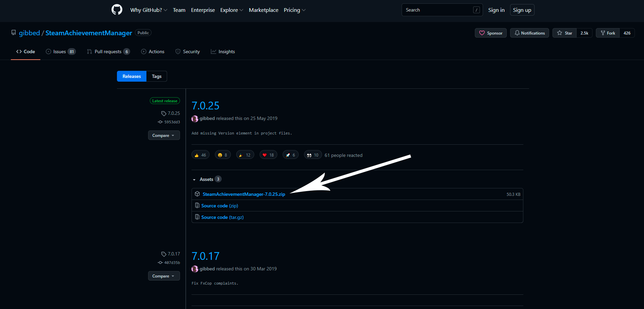Screen dimensions: 644x309
Task: Go to the Team page
Action: [x=179, y=10]
